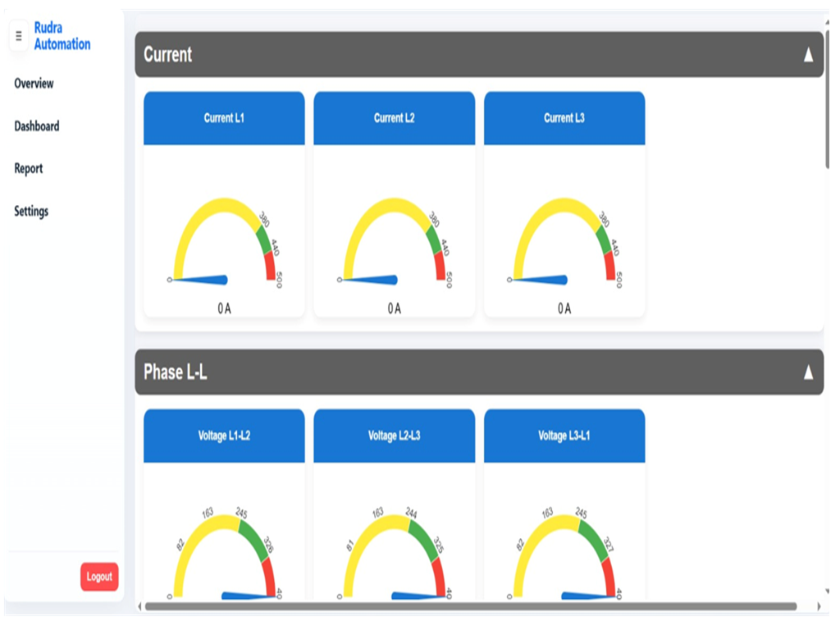840x630 pixels.
Task: Click the horizontal scrollbar thumb
Action: [471, 606]
